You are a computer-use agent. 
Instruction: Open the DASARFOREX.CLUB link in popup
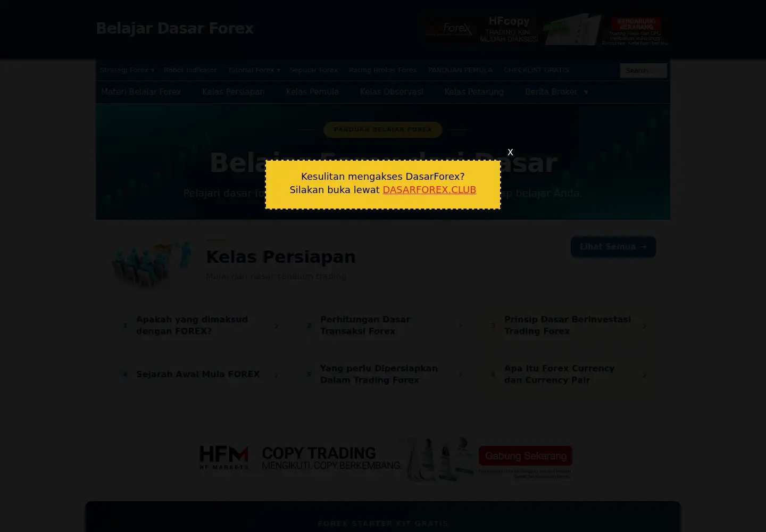(x=429, y=190)
